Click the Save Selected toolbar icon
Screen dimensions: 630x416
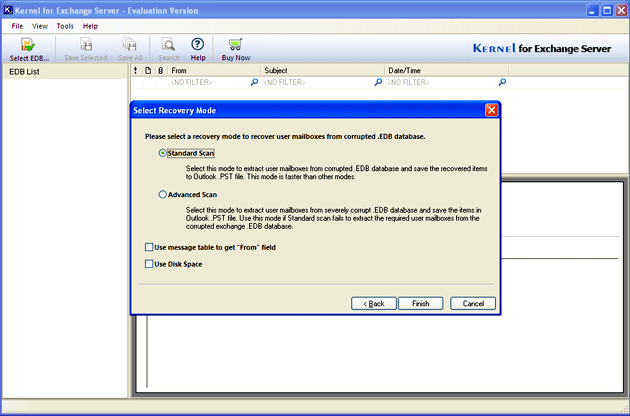[x=86, y=44]
